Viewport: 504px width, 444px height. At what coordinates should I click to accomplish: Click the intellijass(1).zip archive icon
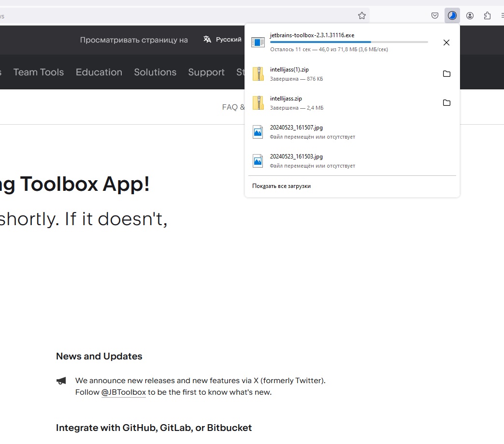pos(258,74)
